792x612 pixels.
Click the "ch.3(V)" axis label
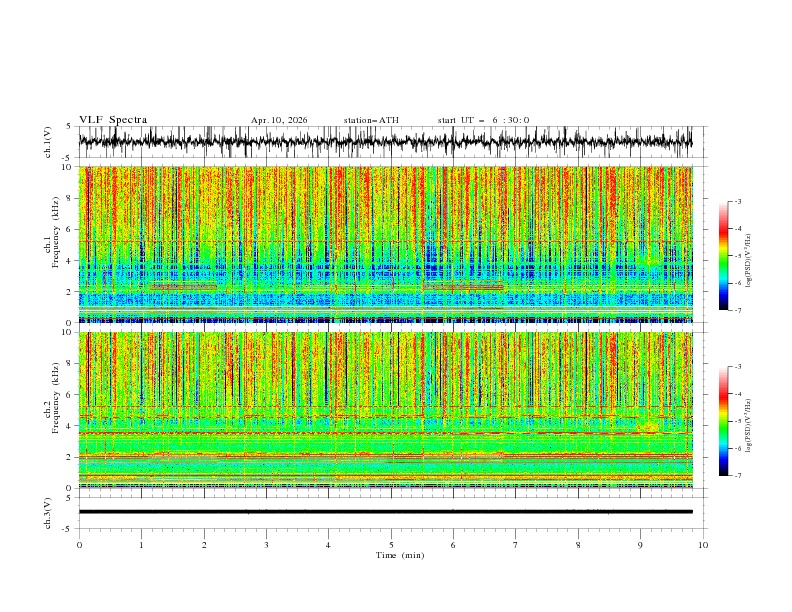[x=48, y=513]
